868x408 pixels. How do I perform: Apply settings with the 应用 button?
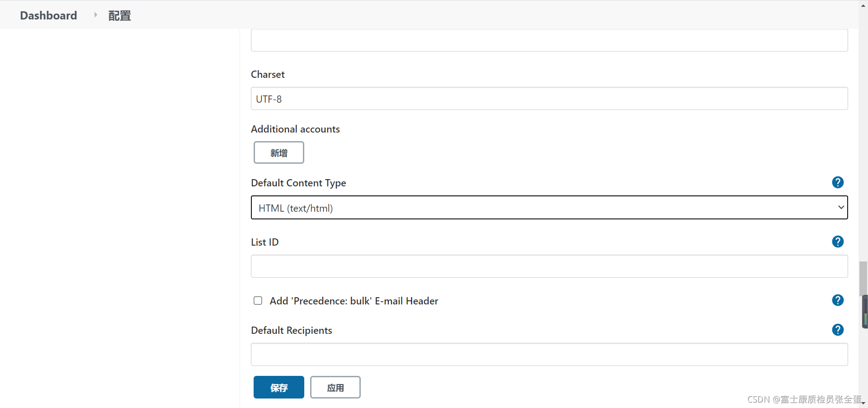[335, 387]
